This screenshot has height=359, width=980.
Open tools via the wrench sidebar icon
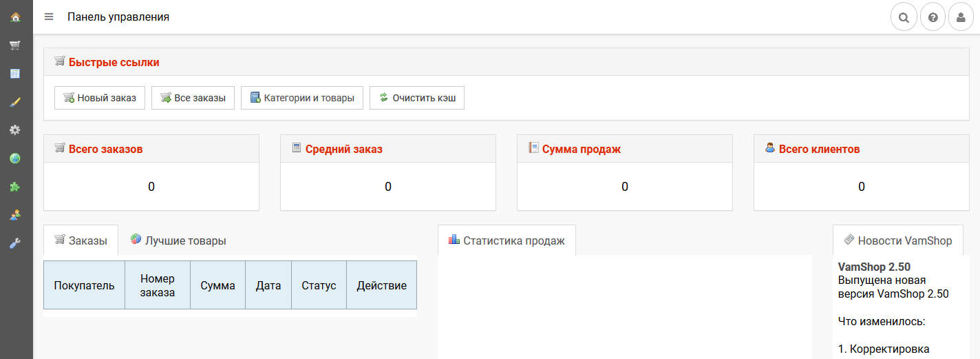tap(15, 243)
